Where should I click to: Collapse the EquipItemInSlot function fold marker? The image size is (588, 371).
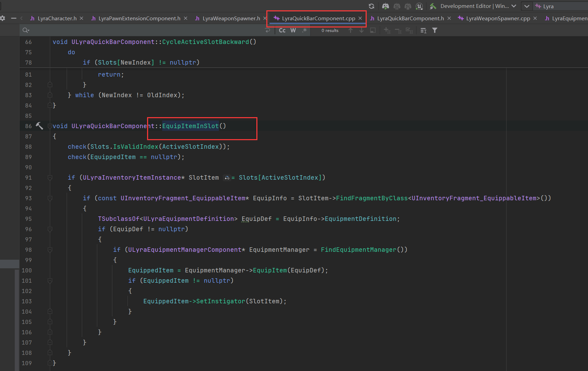coord(50,126)
